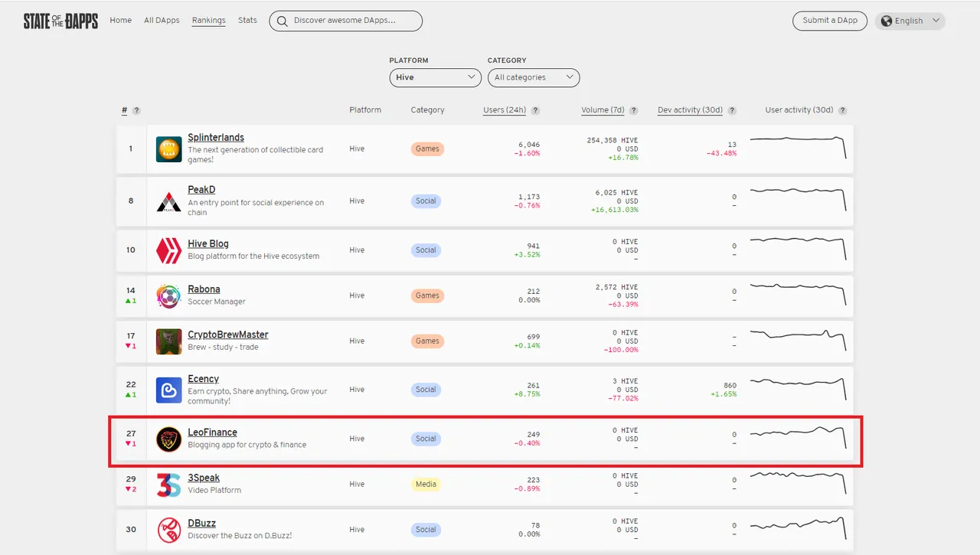Click help icon next to Users (24h)

point(535,110)
